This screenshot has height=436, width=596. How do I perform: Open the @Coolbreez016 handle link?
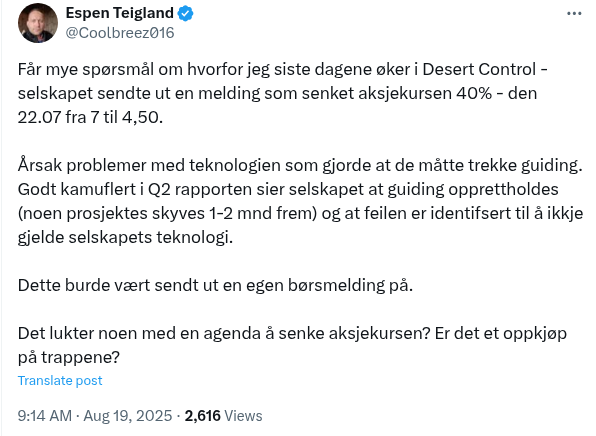(120, 33)
